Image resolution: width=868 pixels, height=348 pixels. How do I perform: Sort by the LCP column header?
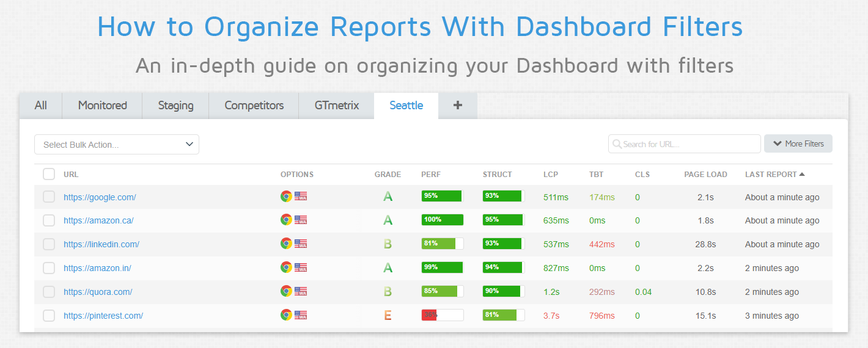coord(551,175)
